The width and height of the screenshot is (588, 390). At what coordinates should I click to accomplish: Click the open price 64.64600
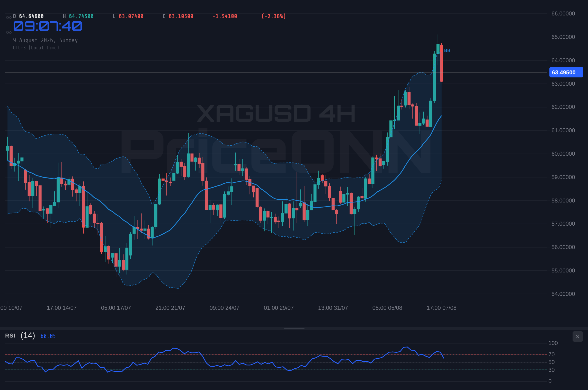point(31,16)
